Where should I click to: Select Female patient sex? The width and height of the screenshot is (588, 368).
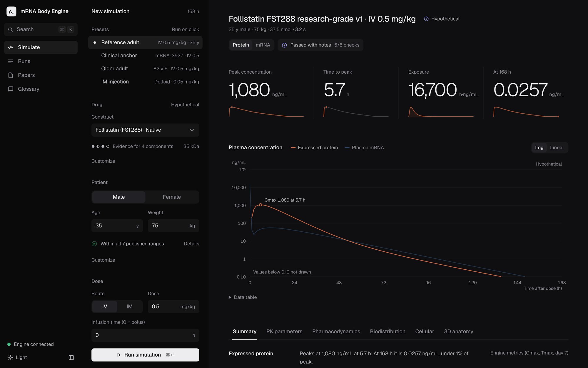pyautogui.click(x=172, y=197)
